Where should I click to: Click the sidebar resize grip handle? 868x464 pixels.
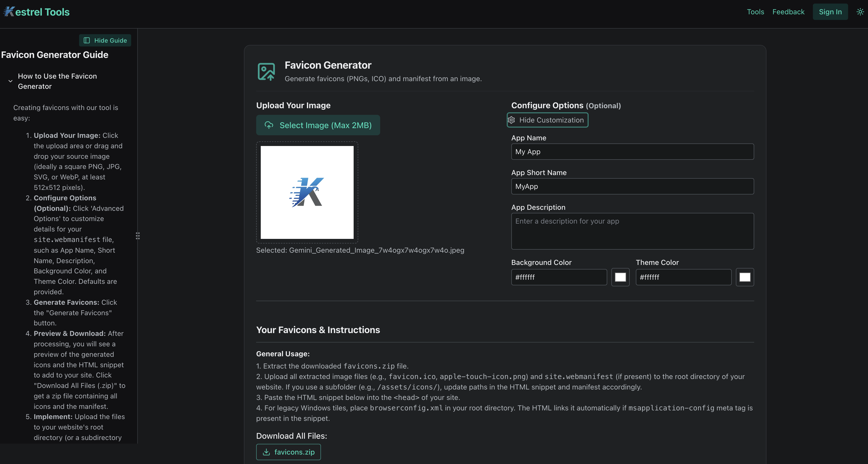(138, 236)
